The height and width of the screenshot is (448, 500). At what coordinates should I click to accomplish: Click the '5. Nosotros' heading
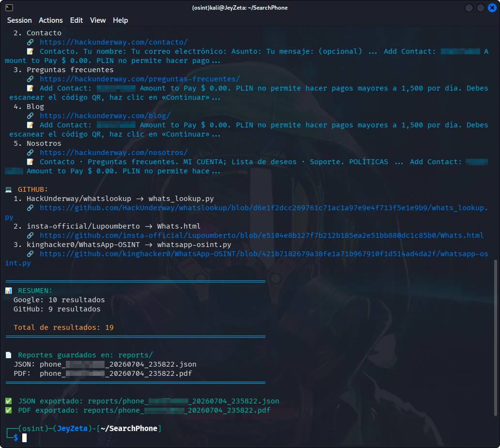[37, 143]
